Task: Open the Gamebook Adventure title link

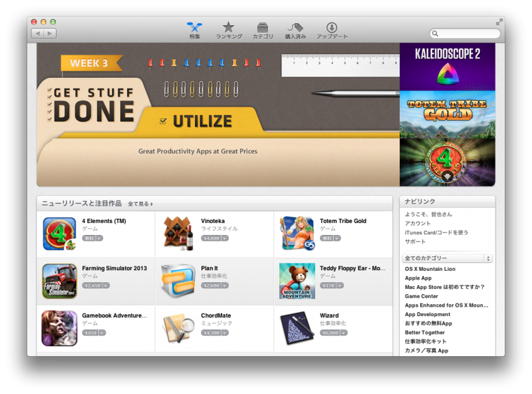Action: click(114, 315)
